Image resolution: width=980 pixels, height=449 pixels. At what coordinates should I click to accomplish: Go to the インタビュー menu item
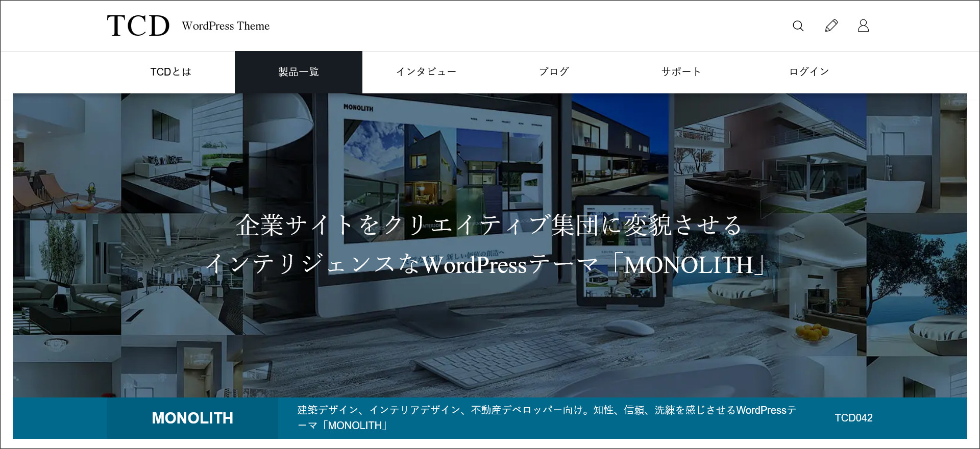click(x=426, y=72)
